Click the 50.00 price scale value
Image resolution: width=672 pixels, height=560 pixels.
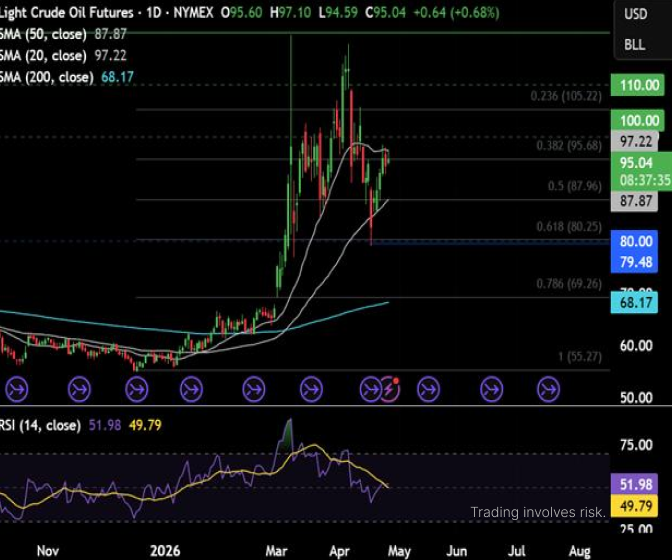click(636, 398)
